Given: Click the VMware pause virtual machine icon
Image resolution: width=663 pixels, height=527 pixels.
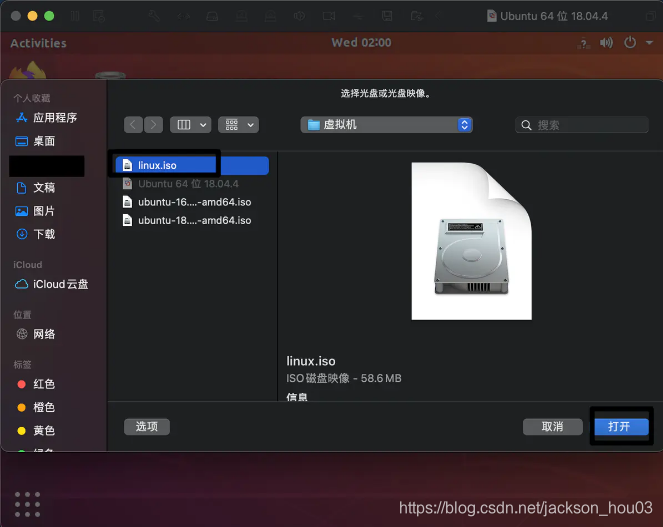Looking at the screenshot, I should click(x=75, y=16).
